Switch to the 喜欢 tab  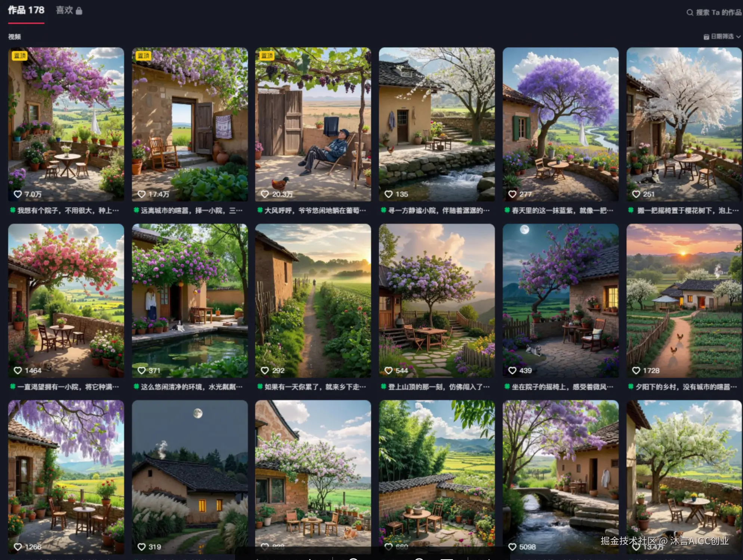(x=64, y=10)
